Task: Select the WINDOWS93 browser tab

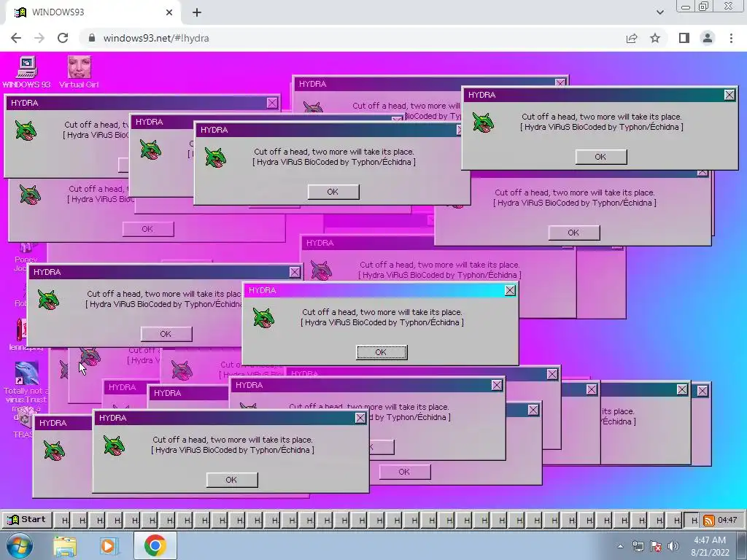Action: [x=93, y=13]
